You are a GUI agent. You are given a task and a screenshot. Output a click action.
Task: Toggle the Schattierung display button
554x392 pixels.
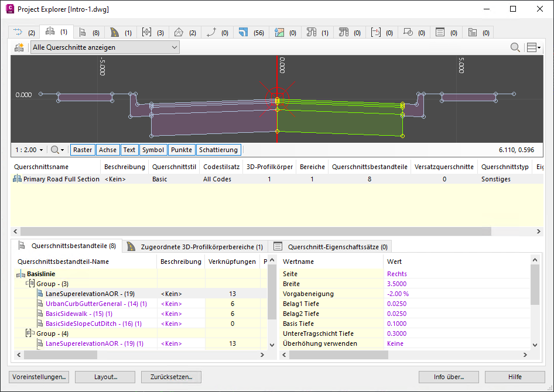[218, 150]
